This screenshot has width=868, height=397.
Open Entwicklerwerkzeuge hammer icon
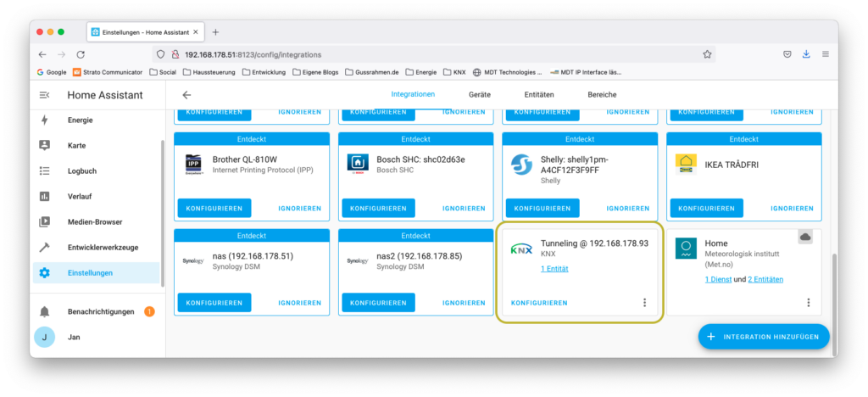coord(44,248)
